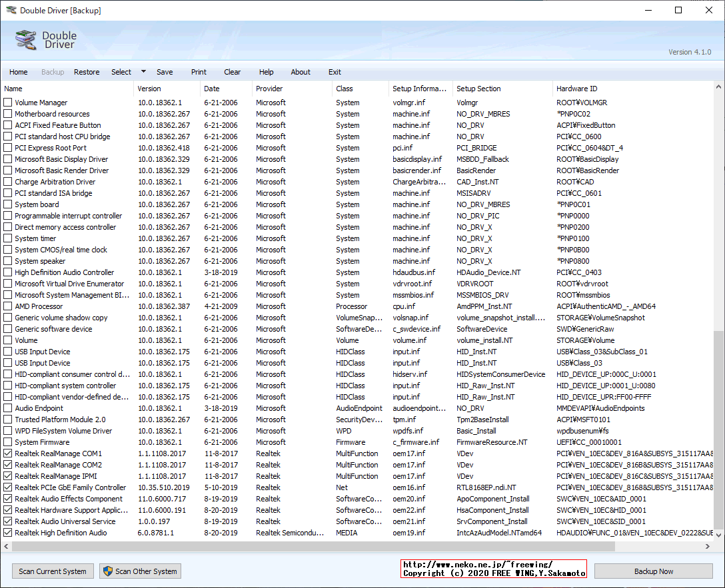Open the Select dropdown arrow
725x588 pixels.
143,72
